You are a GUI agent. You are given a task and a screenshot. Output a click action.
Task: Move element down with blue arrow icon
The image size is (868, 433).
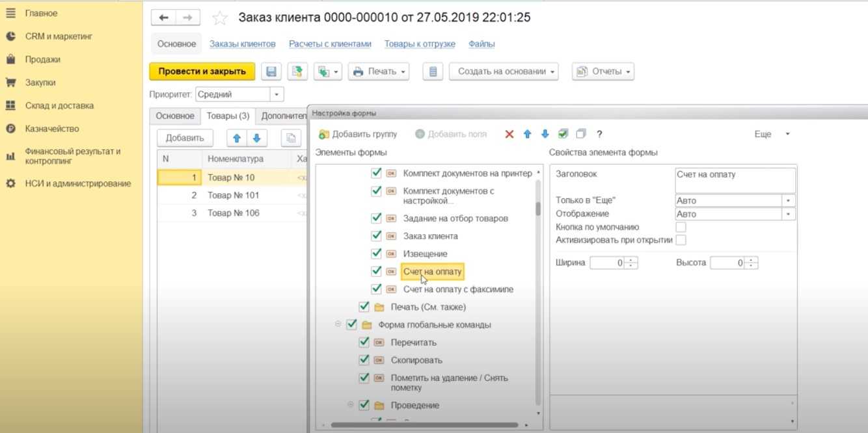click(x=545, y=134)
